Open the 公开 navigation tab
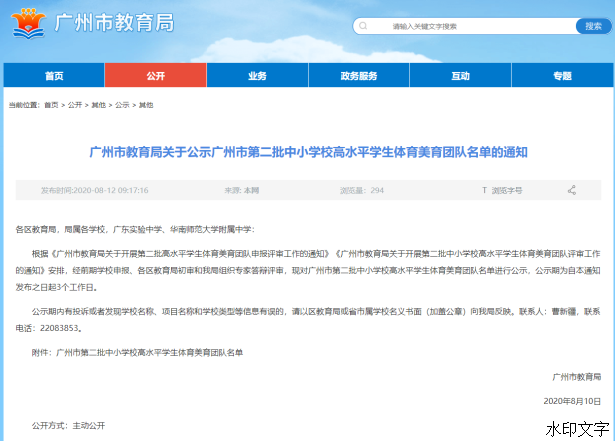 [x=156, y=75]
